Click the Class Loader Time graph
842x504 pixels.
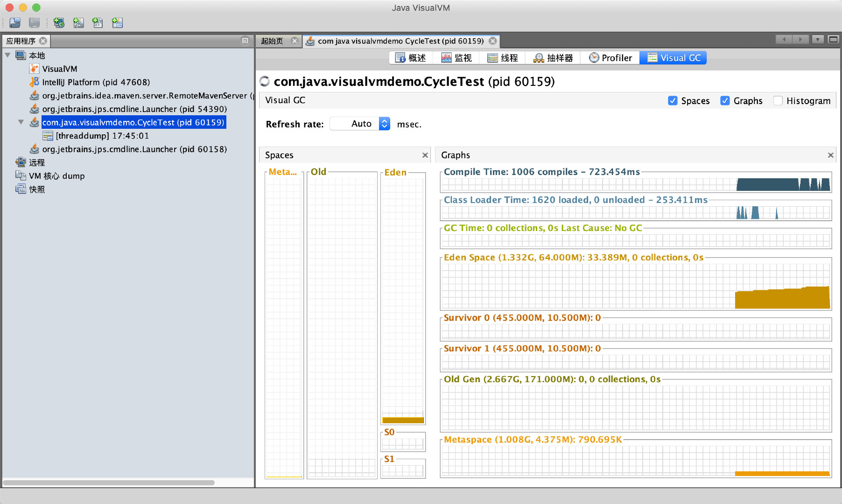[x=636, y=212]
